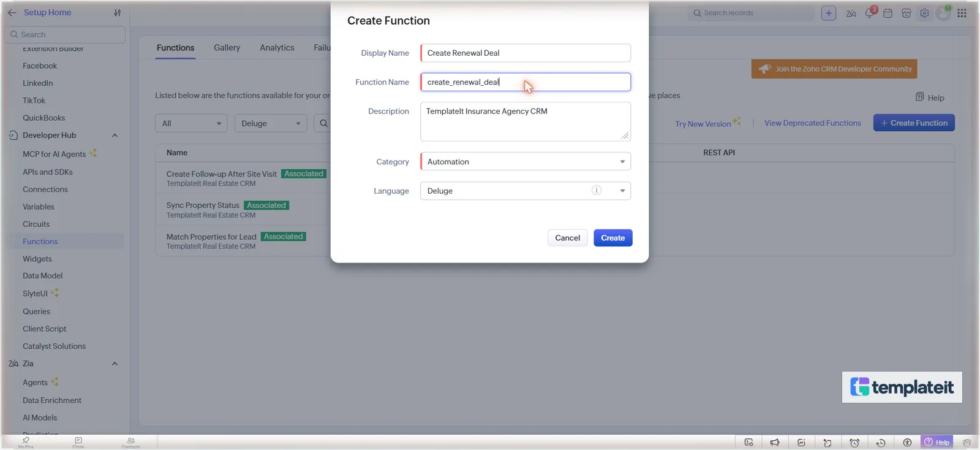Switch to the Gallery tab
The height and width of the screenshot is (450, 980).
227,48
